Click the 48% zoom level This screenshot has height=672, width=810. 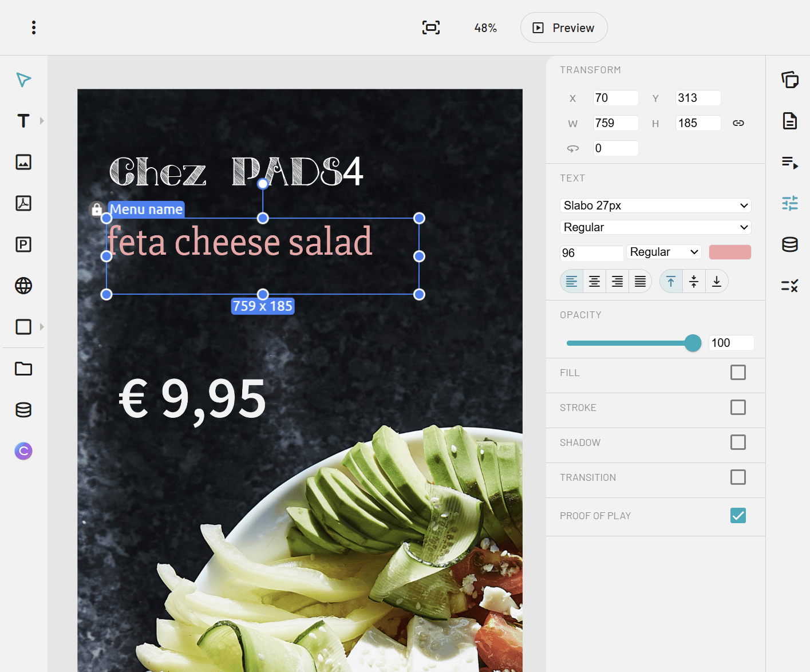[x=485, y=27]
